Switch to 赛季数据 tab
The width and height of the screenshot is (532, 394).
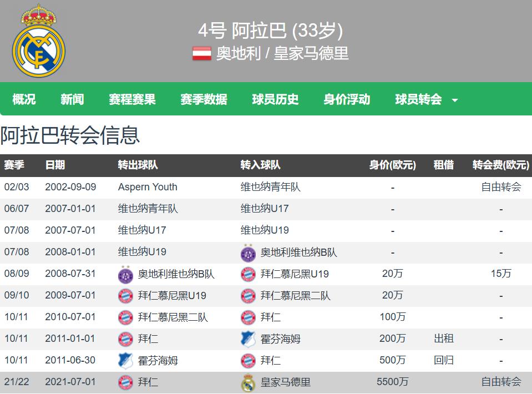pyautogui.click(x=204, y=99)
